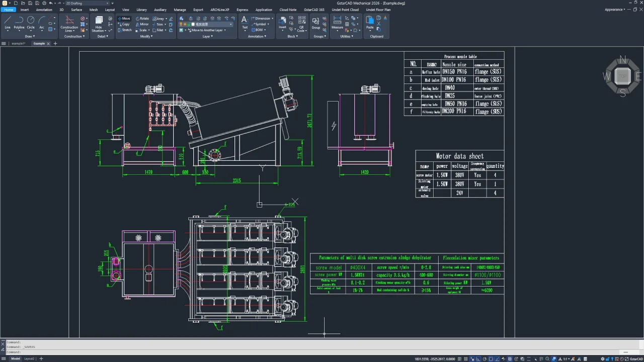Toggle object snap tracking in status bar

click(497, 358)
